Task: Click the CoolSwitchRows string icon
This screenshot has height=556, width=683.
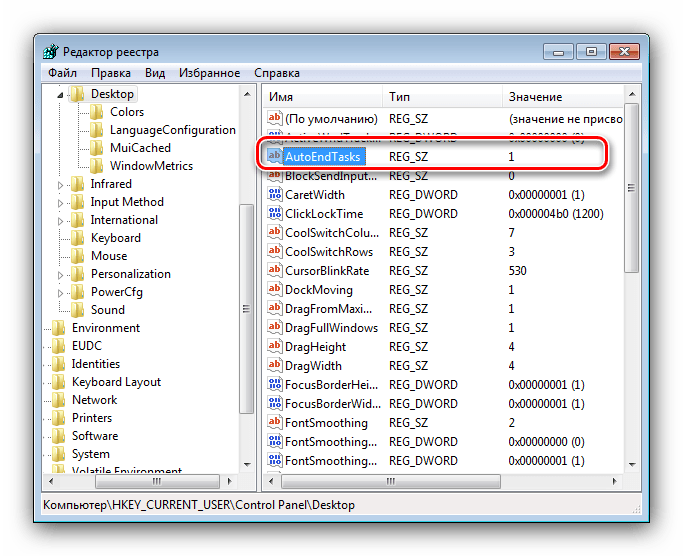Action: pos(274,251)
